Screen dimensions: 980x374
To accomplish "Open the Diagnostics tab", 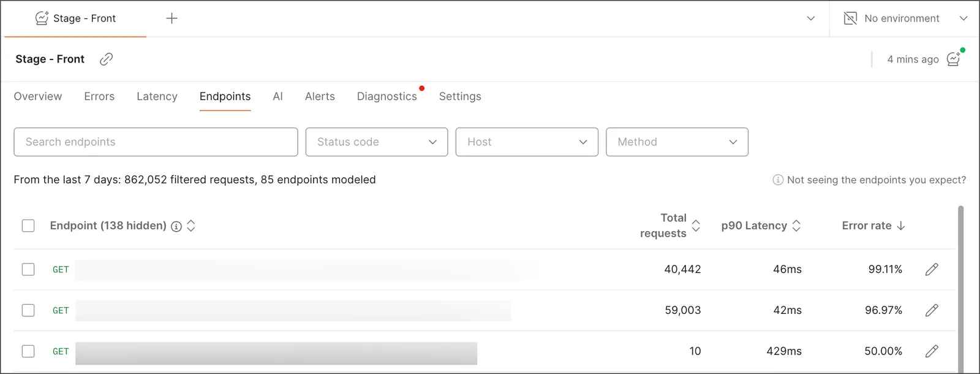I will [x=387, y=96].
